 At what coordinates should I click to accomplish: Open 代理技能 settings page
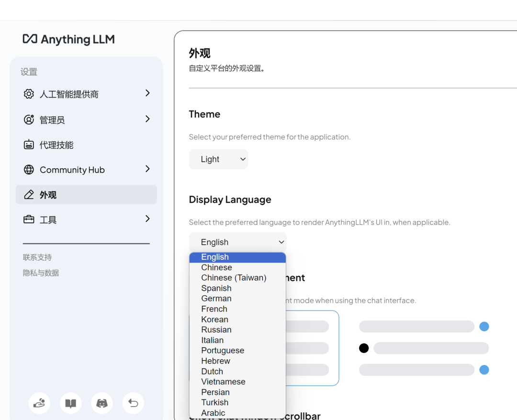(x=86, y=144)
